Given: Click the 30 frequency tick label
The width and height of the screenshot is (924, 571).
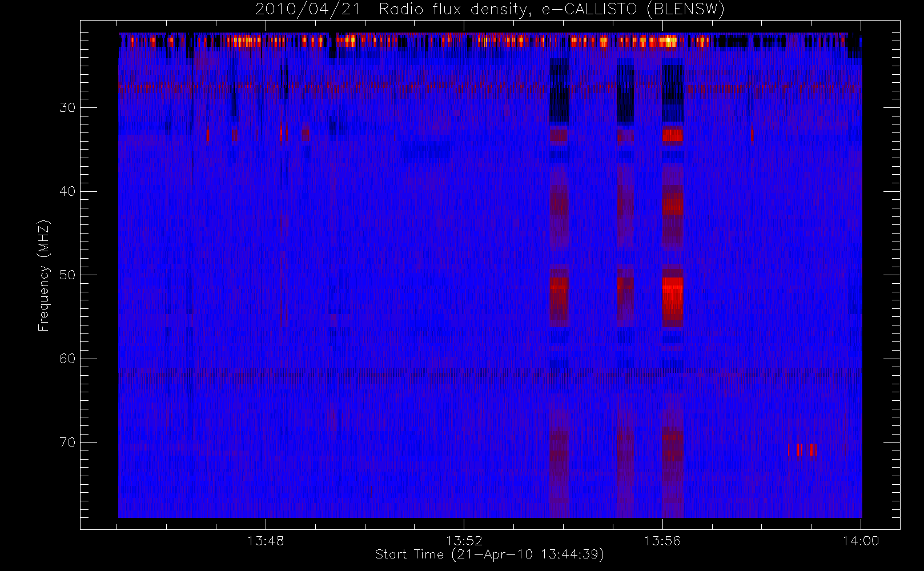Looking at the screenshot, I should 67,107.
